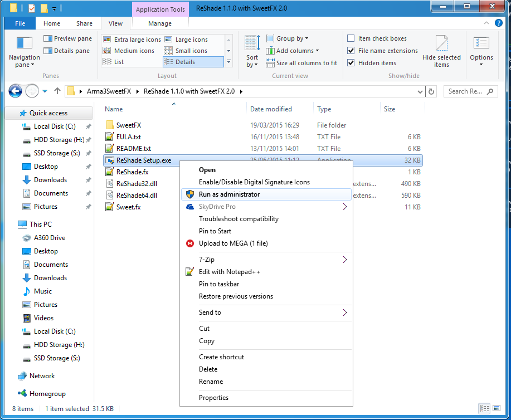The width and height of the screenshot is (511, 420).
Task: Click Hide selected items icon
Action: tap(441, 43)
